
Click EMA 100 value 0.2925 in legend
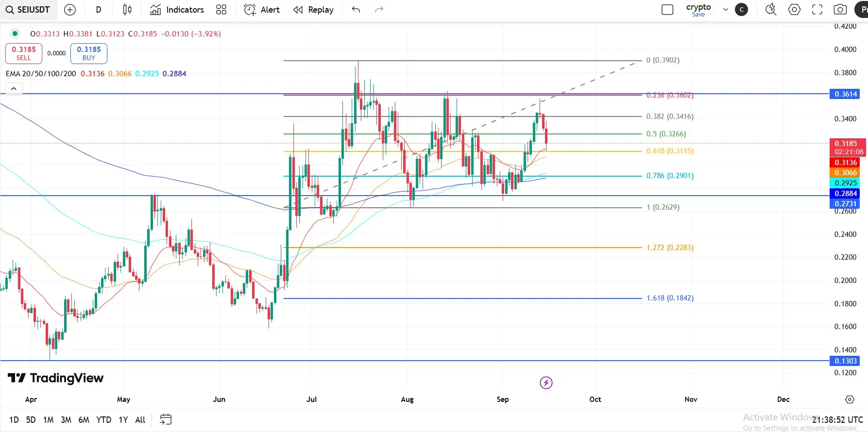[x=147, y=74]
